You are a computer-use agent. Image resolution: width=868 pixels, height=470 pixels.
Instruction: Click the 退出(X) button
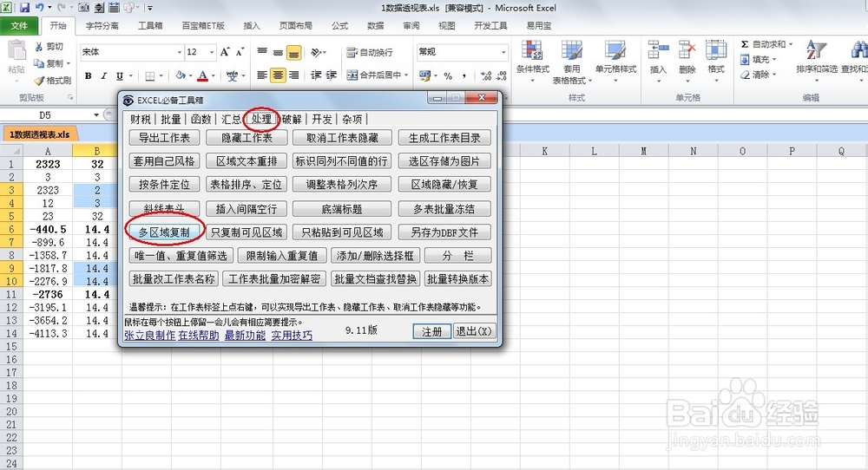474,331
